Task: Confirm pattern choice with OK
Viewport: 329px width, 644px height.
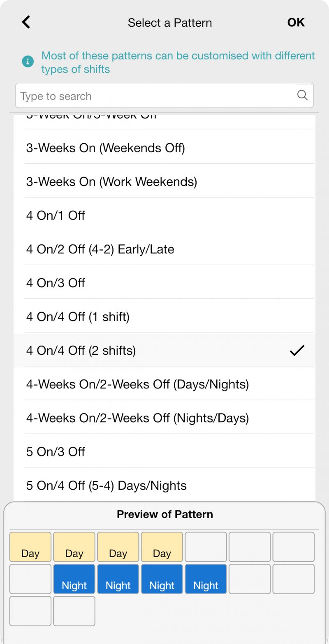Action: coord(296,23)
